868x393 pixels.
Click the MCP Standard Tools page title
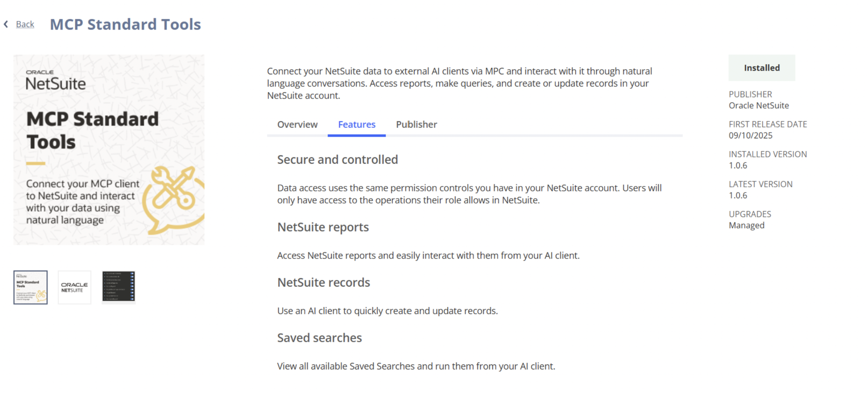point(125,24)
